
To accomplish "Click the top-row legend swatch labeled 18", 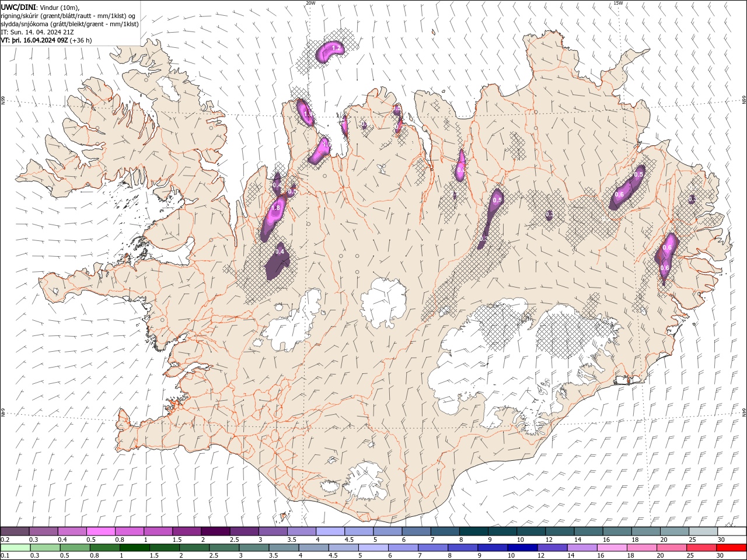I will pos(645,531).
